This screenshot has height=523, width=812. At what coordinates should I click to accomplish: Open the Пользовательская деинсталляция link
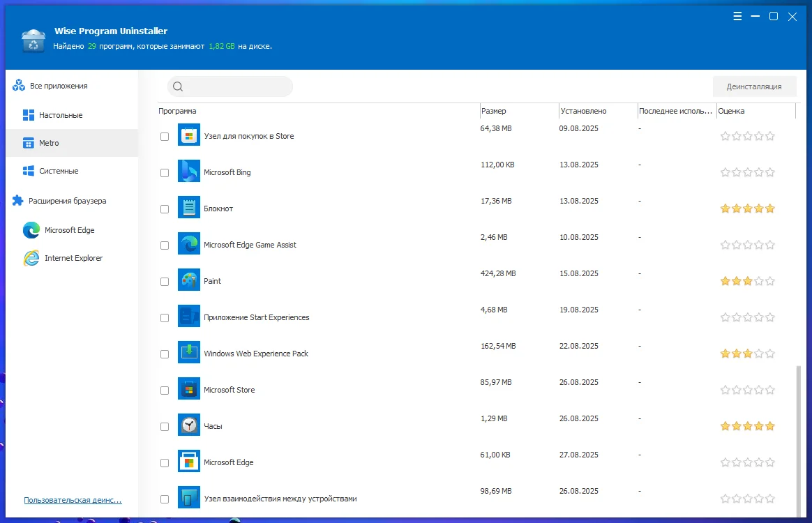73,500
